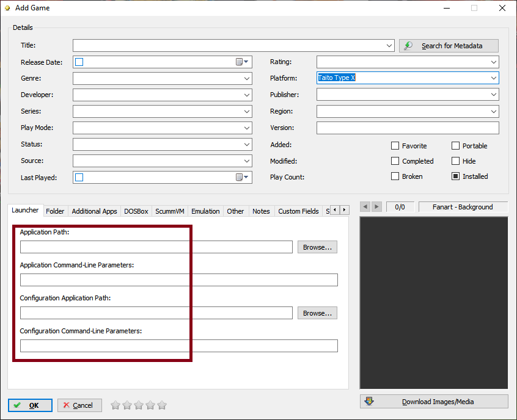The width and height of the screenshot is (517, 420).
Task: Open the Rating dropdown
Action: click(494, 62)
